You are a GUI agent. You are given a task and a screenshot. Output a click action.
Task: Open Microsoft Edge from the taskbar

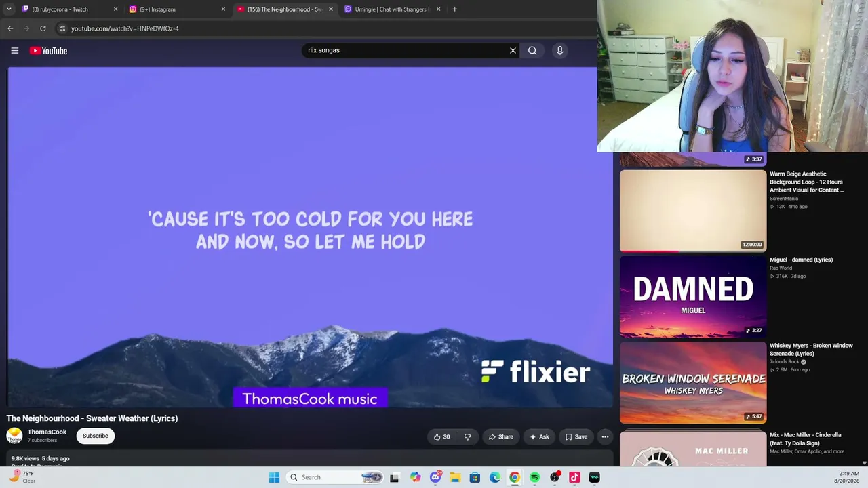[x=495, y=477]
